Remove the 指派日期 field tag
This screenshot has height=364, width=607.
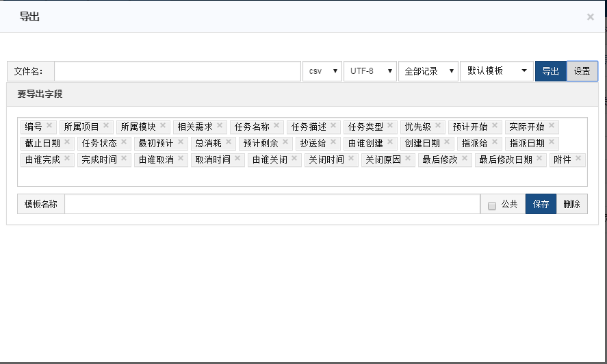point(552,142)
